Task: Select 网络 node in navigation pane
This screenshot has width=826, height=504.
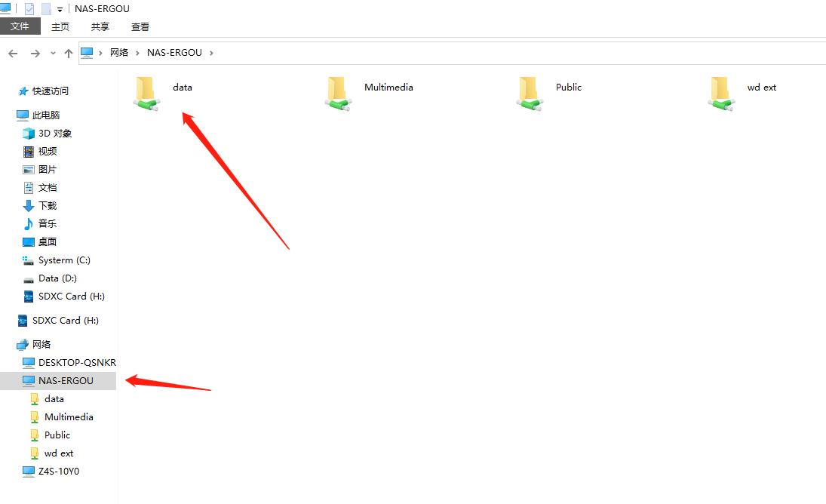Action: pos(41,345)
